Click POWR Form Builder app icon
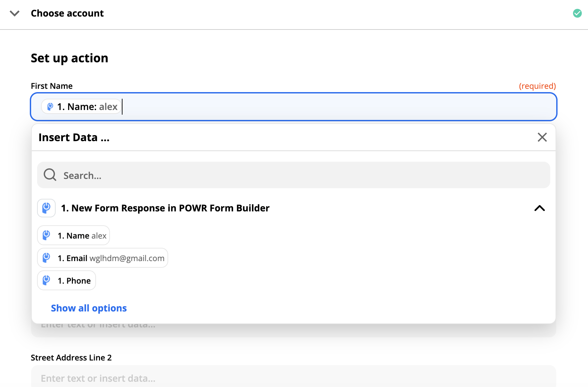Viewport: 588px width, 387px height. (x=46, y=208)
